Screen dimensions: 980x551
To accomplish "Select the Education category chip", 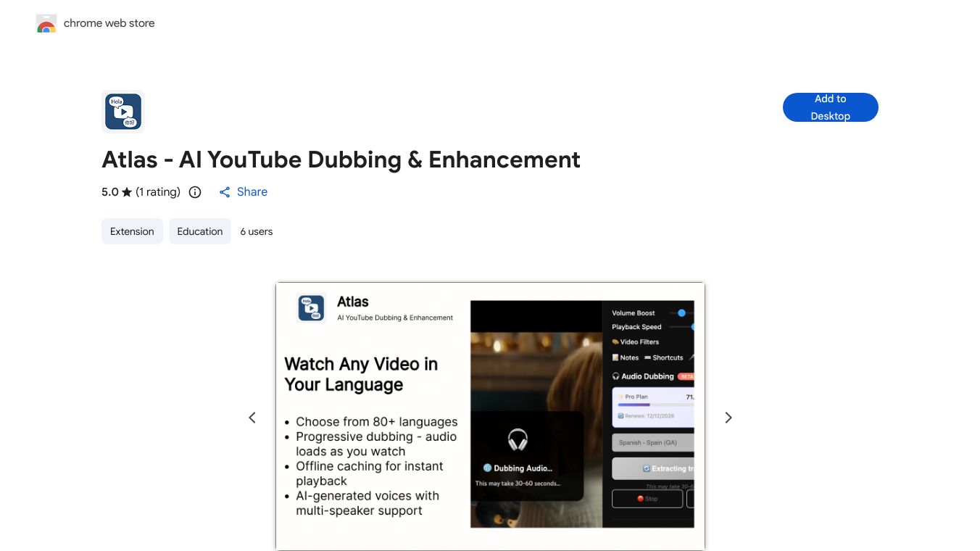I will [200, 231].
